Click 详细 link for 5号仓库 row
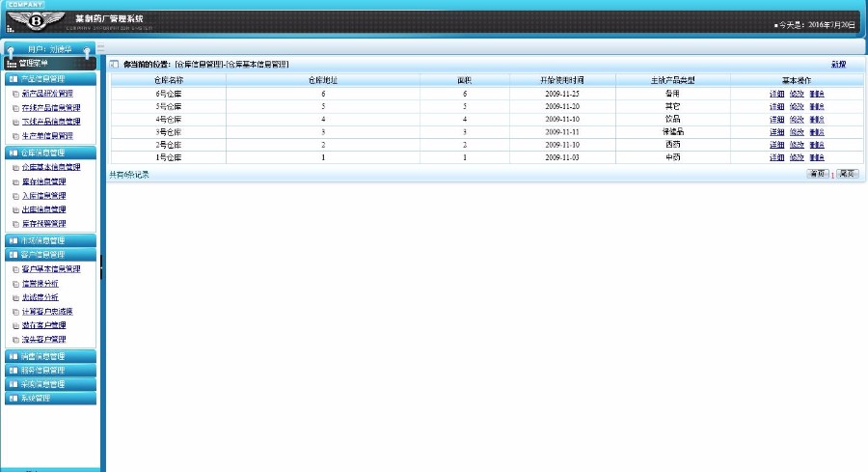The image size is (868, 472). point(776,106)
